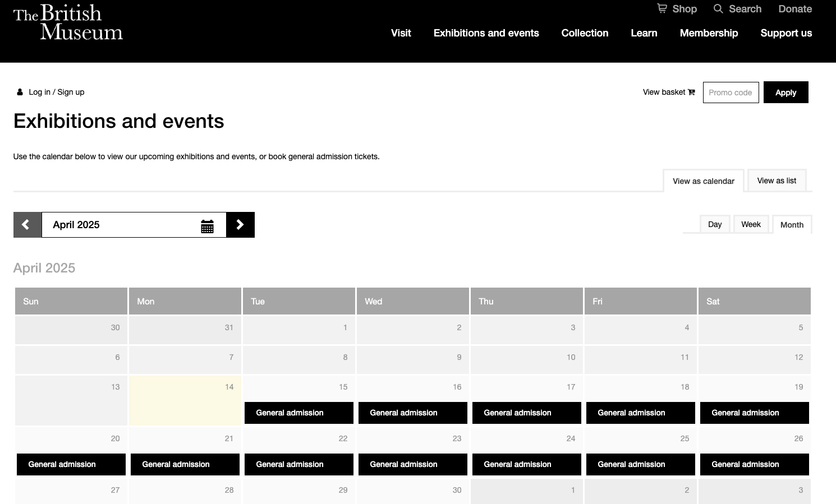Click the Promo code input field
The image size is (836, 504).
[731, 93]
